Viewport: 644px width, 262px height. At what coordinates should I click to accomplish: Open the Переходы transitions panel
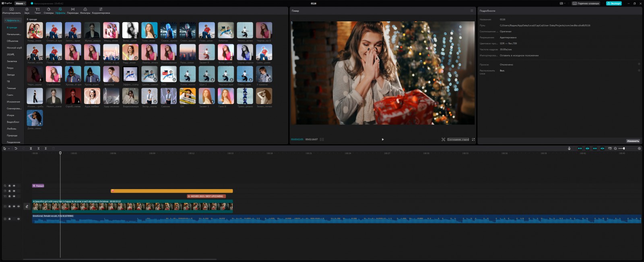pyautogui.click(x=73, y=10)
